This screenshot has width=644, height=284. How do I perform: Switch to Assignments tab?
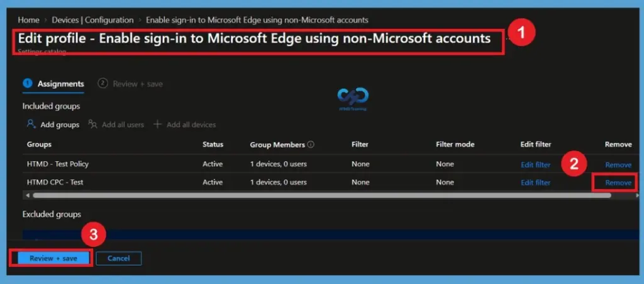pos(54,84)
